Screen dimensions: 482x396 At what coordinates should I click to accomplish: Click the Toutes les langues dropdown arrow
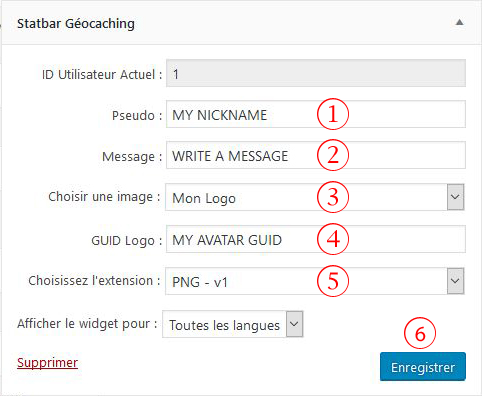(295, 324)
